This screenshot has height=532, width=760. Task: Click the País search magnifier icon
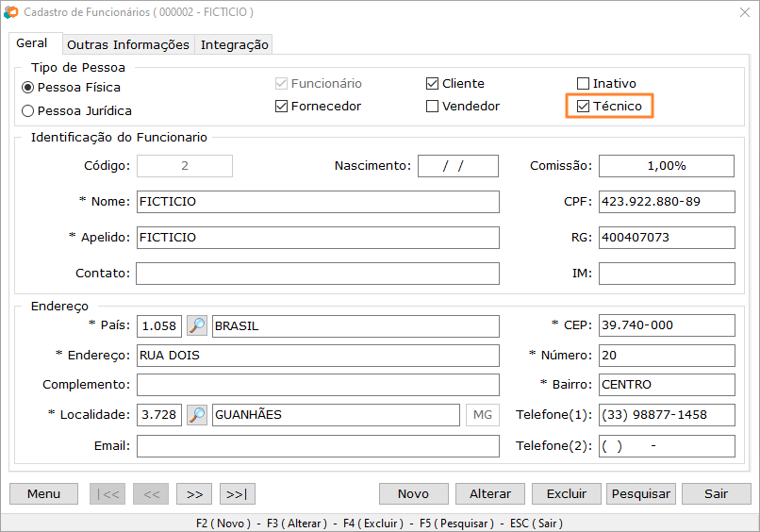pos(197,326)
